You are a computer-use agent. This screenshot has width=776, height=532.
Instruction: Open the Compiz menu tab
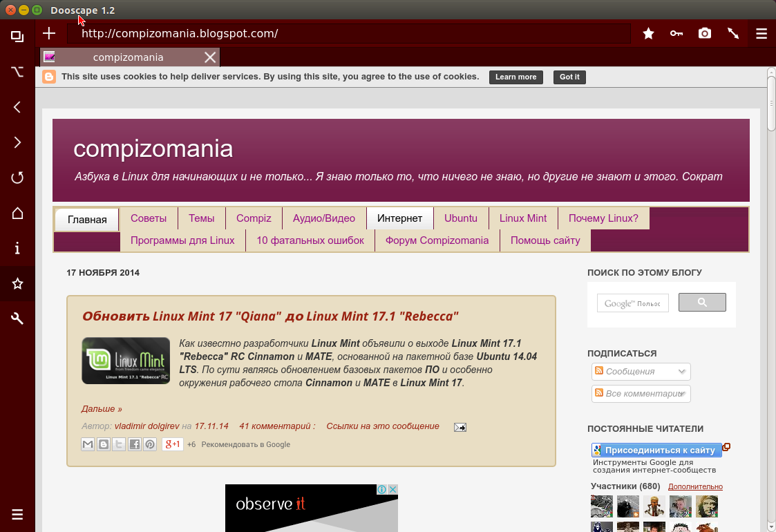coord(254,218)
